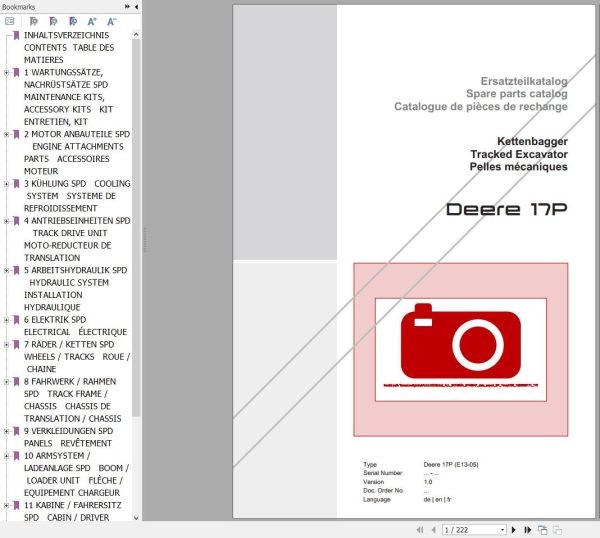
Task: Open the bookmarks options menu icon
Action: point(10,21)
